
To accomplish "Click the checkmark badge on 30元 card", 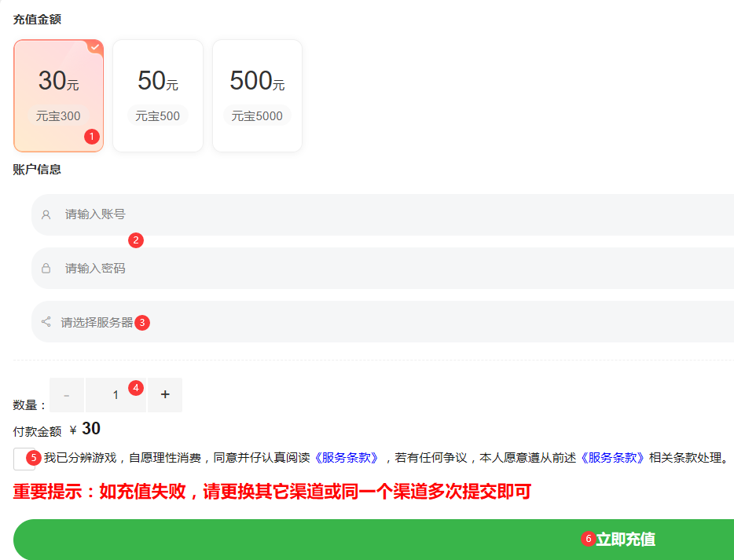I will tap(95, 47).
